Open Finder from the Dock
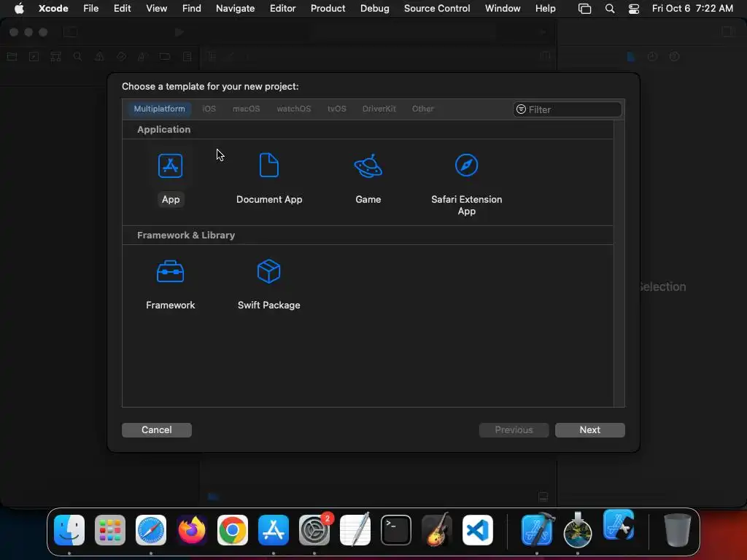This screenshot has height=560, width=747. [69, 530]
